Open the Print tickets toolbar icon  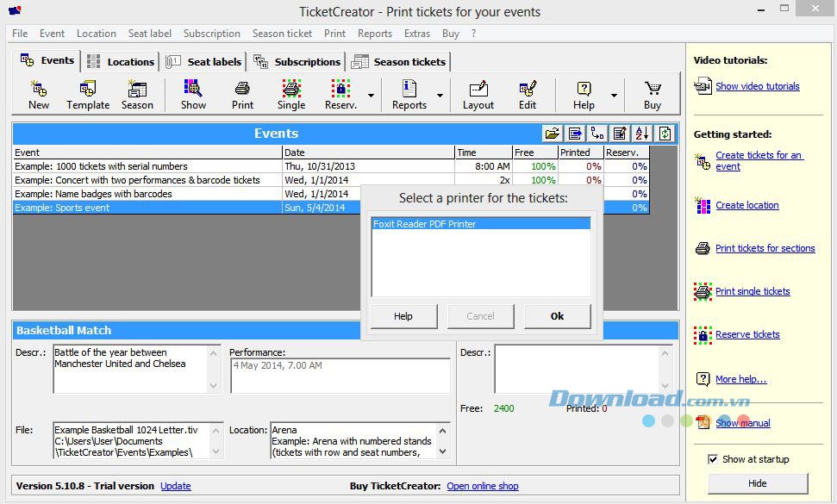point(242,93)
